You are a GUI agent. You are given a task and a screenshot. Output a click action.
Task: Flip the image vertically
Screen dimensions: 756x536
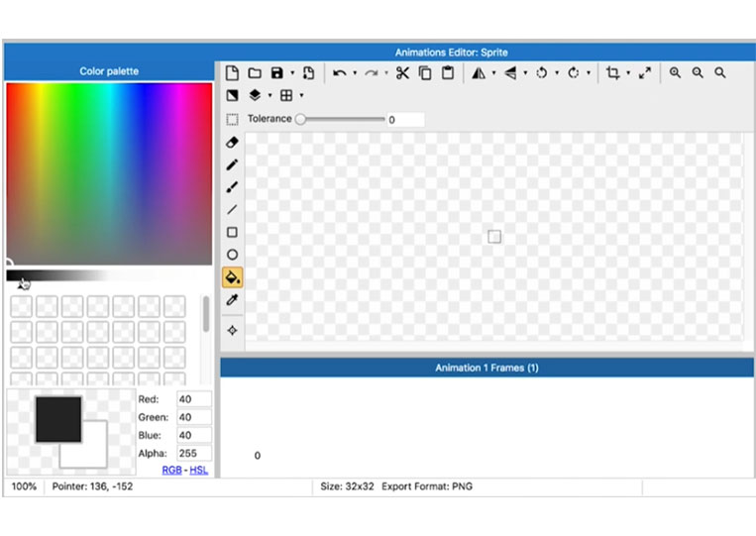pyautogui.click(x=510, y=72)
